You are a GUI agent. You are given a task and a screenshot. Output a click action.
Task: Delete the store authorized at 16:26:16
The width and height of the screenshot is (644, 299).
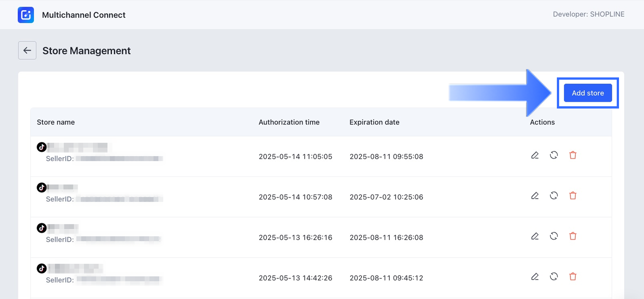pos(573,236)
